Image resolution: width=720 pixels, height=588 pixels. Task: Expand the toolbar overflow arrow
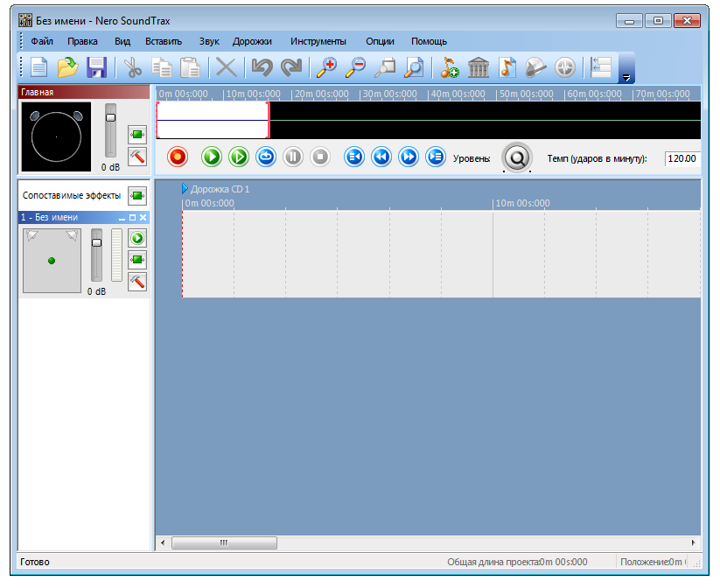[x=626, y=78]
